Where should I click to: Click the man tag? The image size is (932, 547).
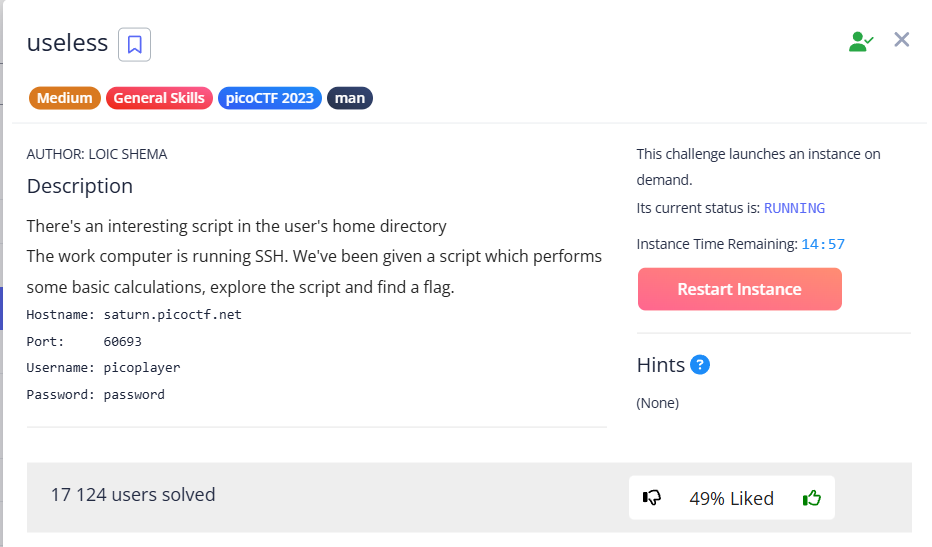350,98
